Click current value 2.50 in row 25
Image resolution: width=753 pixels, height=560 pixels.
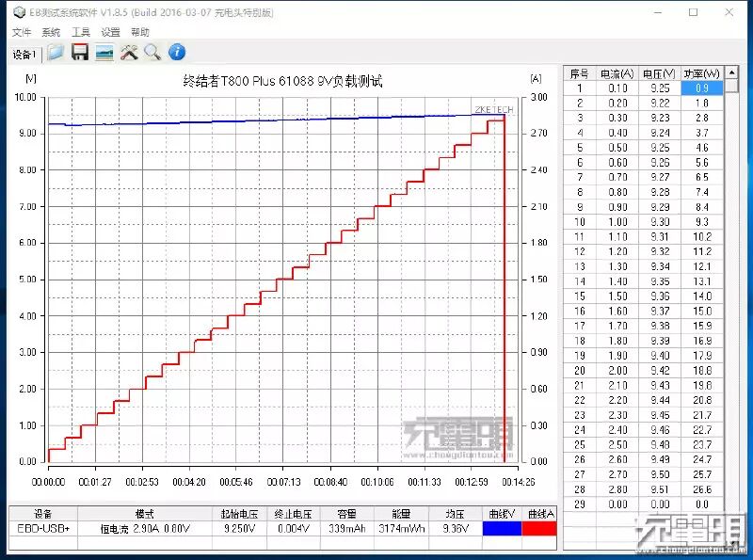click(x=617, y=445)
